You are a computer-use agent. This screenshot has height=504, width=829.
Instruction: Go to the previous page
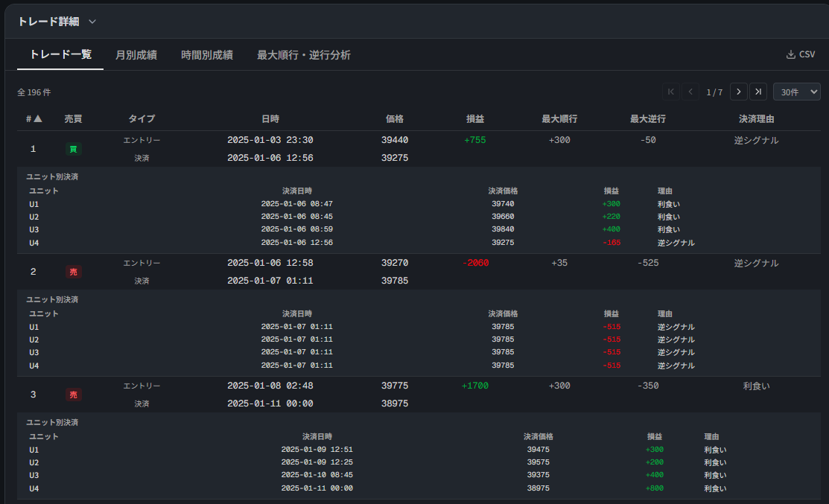(690, 92)
